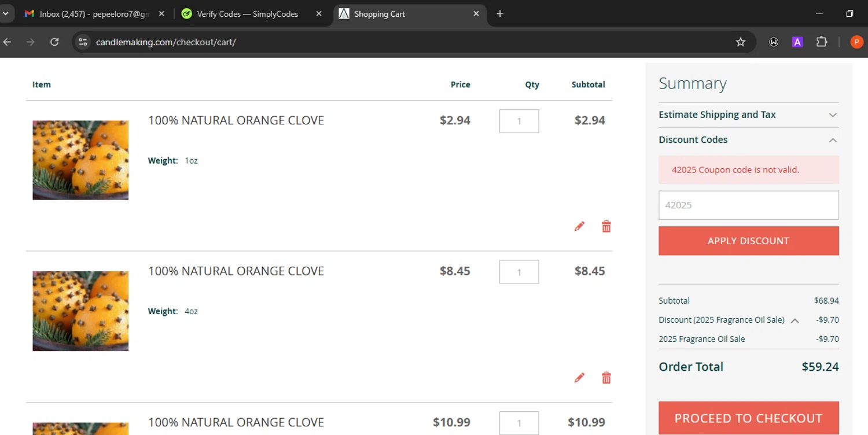Click the browser forward arrow
The width and height of the screenshot is (868, 435).
coord(31,42)
